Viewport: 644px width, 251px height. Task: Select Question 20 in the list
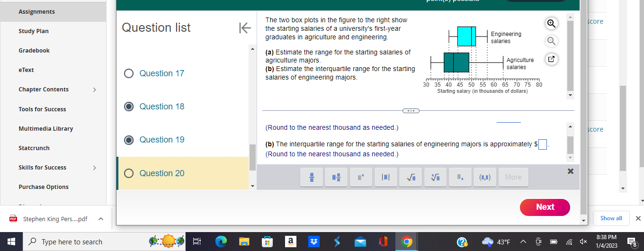point(183,173)
